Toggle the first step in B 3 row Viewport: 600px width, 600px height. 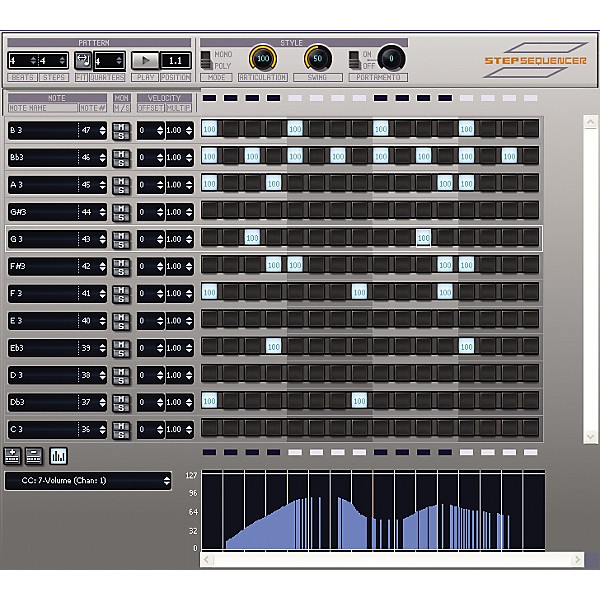(x=209, y=129)
